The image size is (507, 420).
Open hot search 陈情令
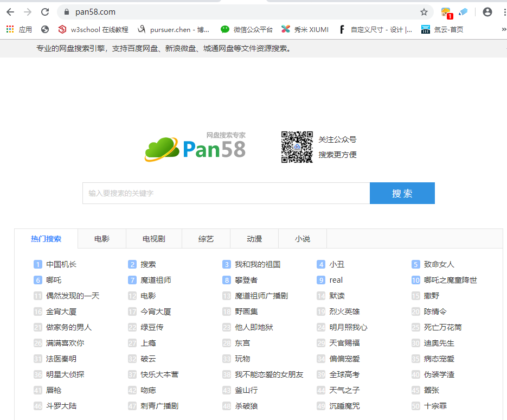(x=435, y=311)
